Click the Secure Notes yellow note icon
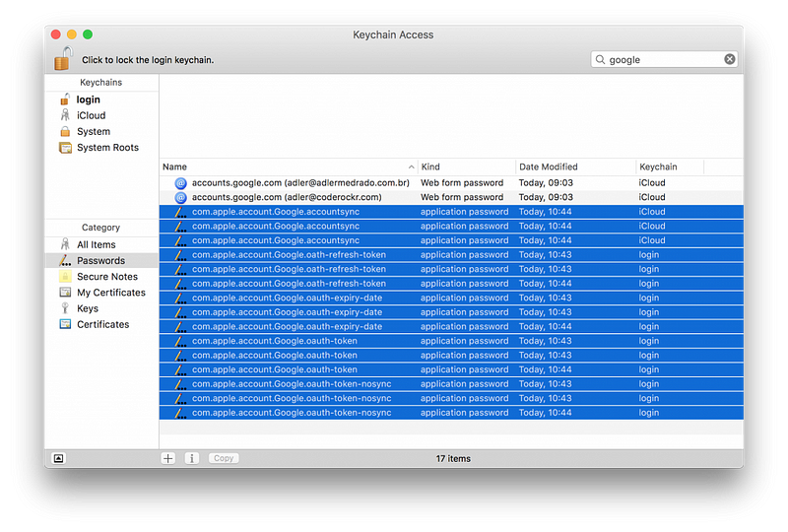Image resolution: width=788 pixels, height=532 pixels. [65, 276]
